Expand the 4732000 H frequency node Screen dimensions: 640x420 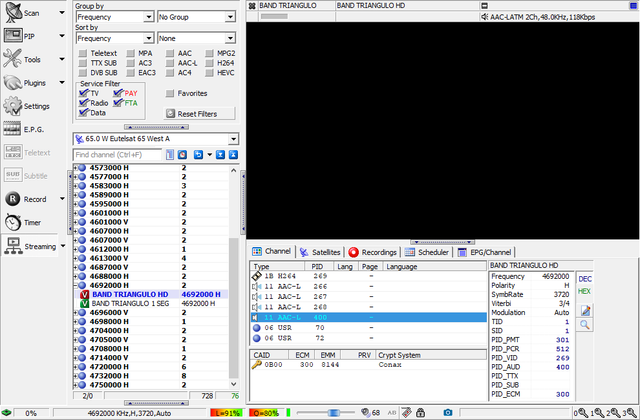[x=76, y=376]
